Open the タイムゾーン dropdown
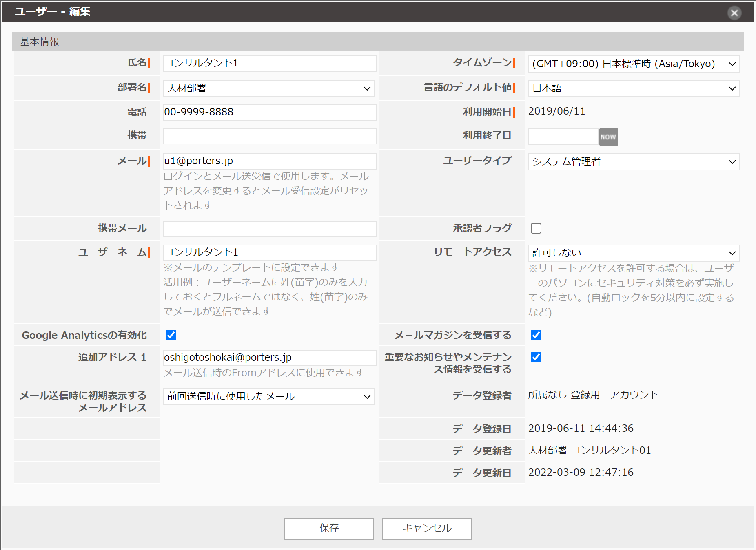Screen dimensions: 756x550 coord(633,64)
